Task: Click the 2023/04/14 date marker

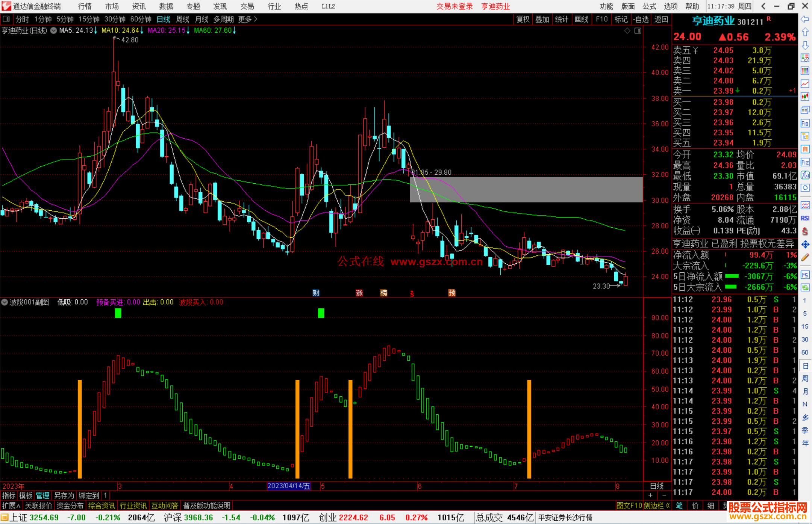Action: pyautogui.click(x=289, y=486)
